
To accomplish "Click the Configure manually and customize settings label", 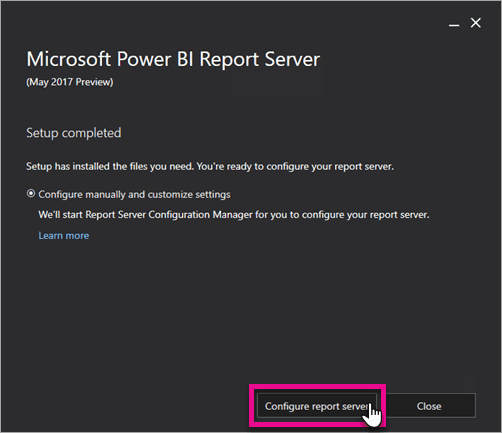I will pos(134,194).
